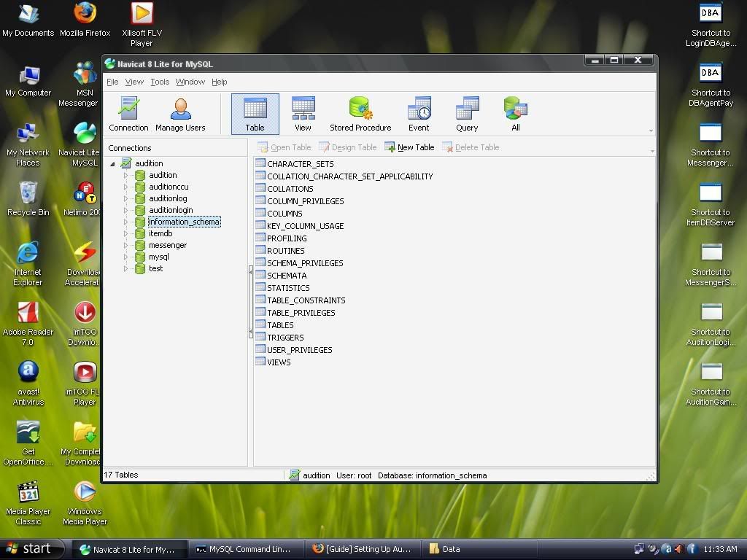The image size is (747, 560).
Task: Click the Windows start button
Action: point(29,549)
